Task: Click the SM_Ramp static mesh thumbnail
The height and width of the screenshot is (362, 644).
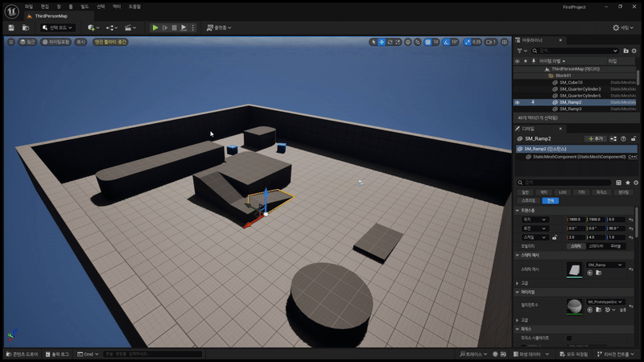Action: pyautogui.click(x=574, y=269)
